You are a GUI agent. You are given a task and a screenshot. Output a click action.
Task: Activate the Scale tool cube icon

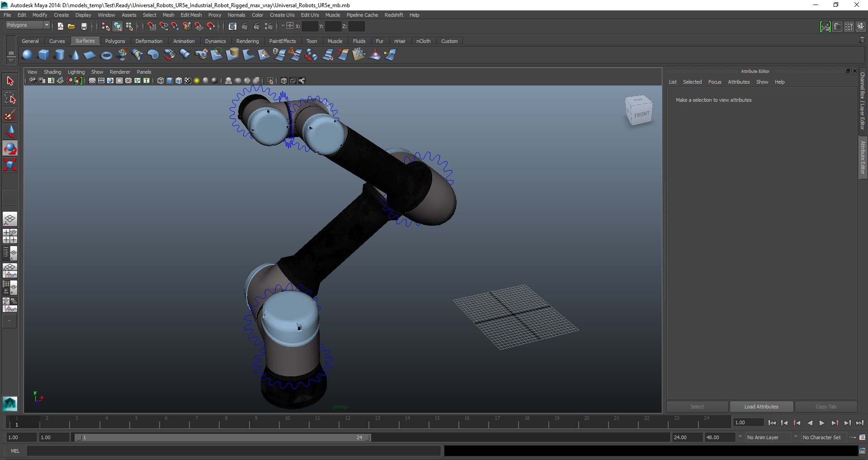[x=10, y=165]
